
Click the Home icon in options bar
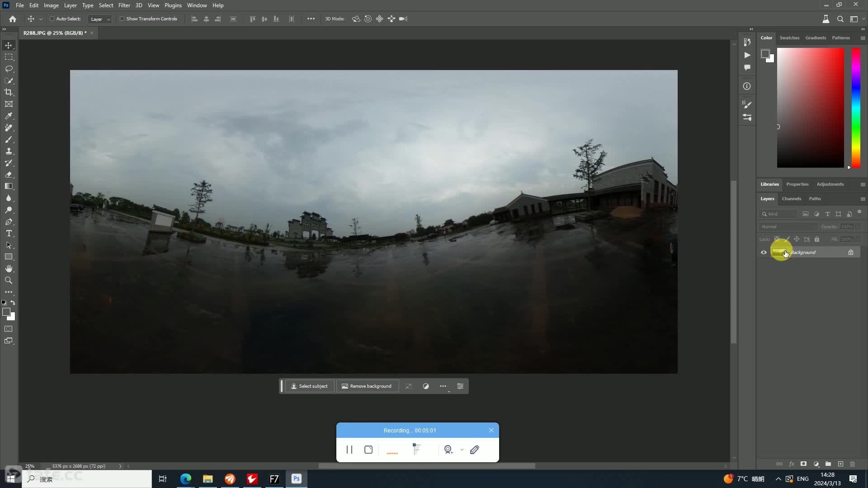[x=13, y=19]
